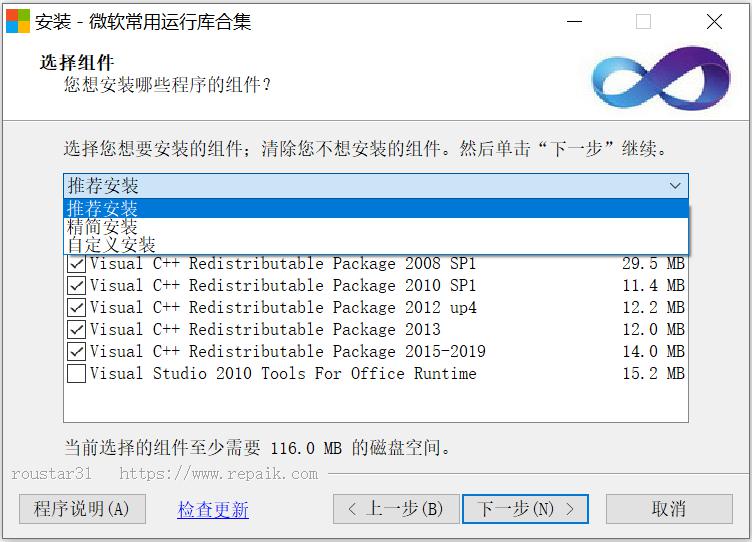The width and height of the screenshot is (752, 542).
Task: Toggle Visual C++ Redistributable 2015-2019 checkbox
Action: click(x=76, y=352)
